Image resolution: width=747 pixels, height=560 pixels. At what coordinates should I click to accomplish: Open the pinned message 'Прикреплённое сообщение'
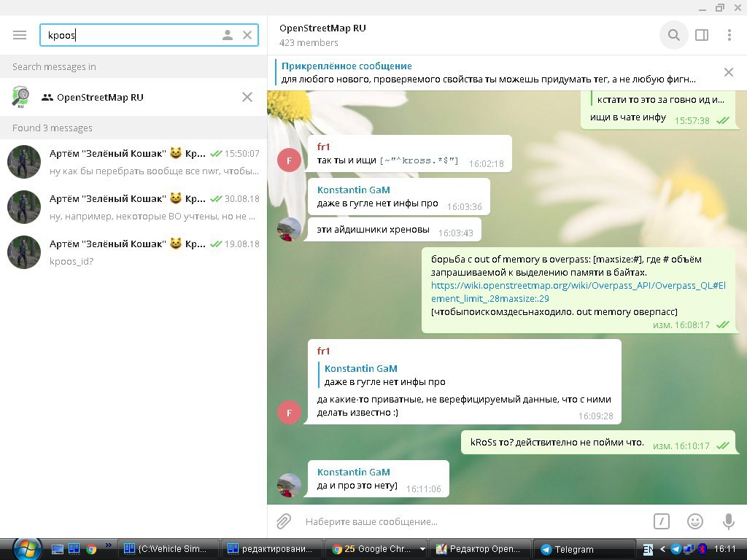pyautogui.click(x=488, y=72)
